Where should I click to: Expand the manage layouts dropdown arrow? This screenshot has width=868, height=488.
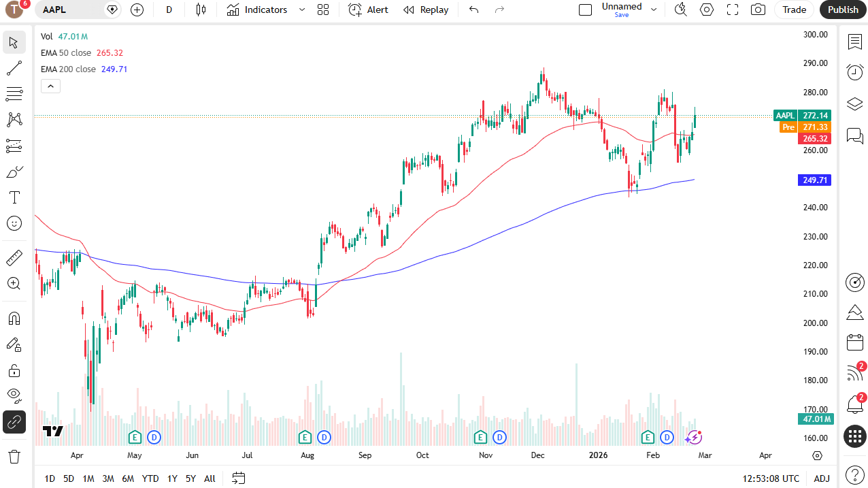pos(654,10)
